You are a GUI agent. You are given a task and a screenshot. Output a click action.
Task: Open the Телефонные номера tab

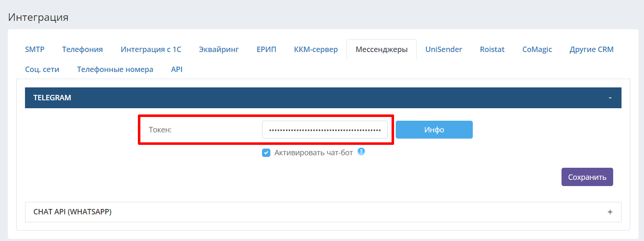pos(115,69)
